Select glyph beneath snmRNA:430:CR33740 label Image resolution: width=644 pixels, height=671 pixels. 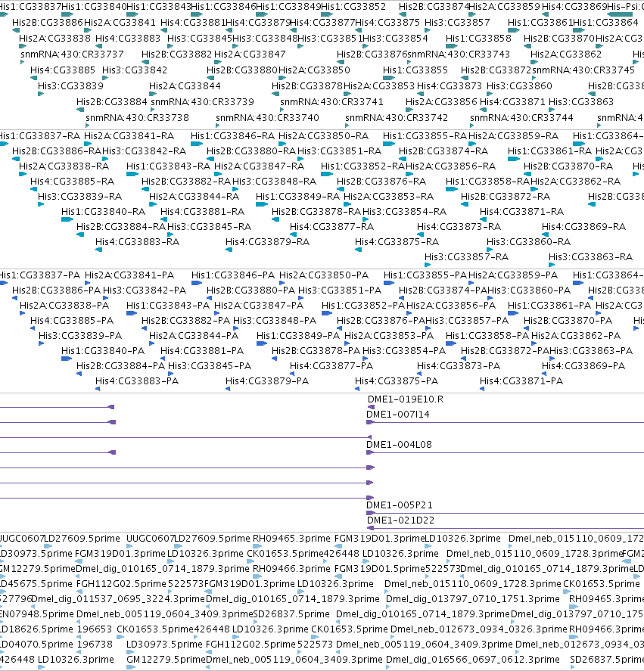tap(217, 126)
